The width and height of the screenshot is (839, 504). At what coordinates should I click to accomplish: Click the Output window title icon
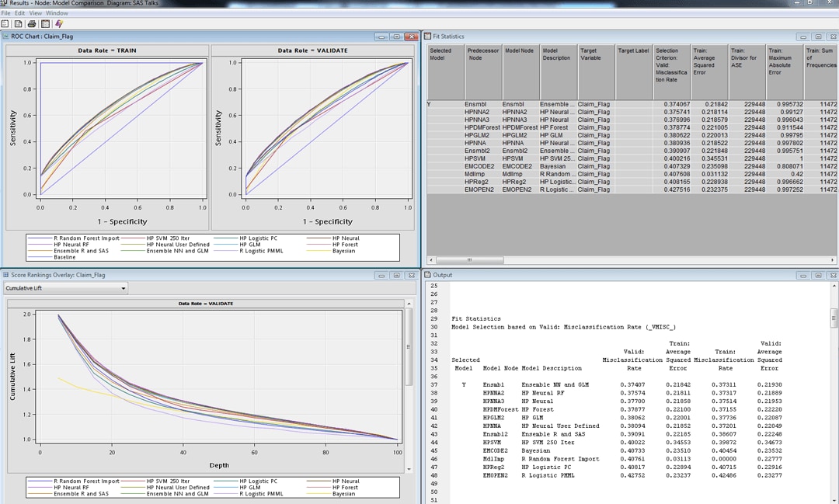[x=427, y=275]
